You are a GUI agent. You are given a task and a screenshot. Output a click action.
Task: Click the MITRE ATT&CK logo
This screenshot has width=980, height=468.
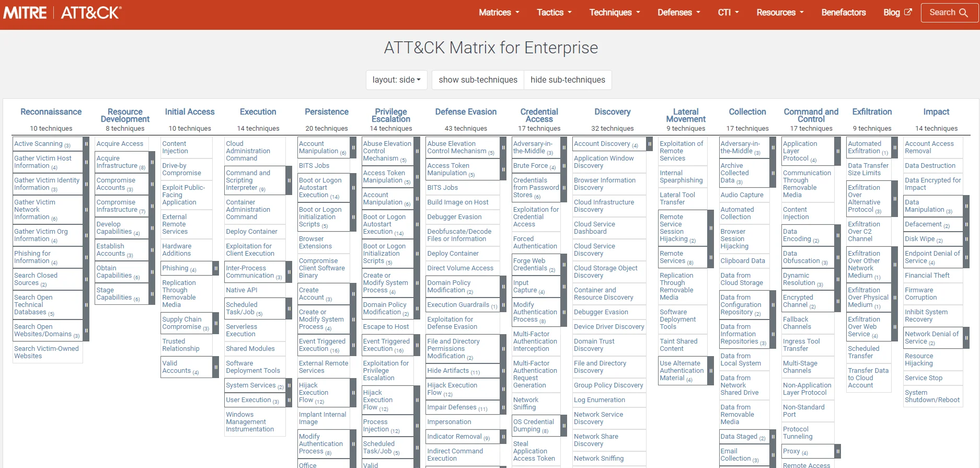coord(62,13)
